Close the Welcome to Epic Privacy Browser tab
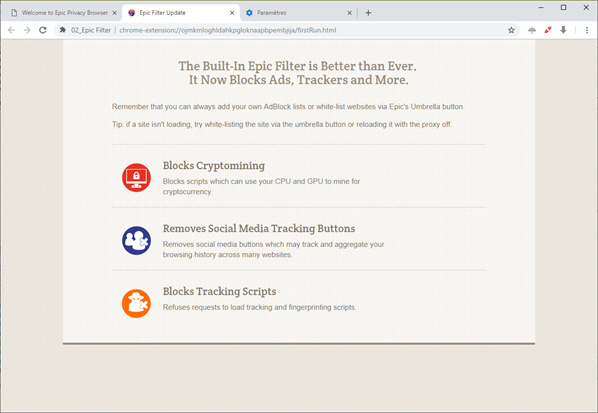 click(114, 13)
